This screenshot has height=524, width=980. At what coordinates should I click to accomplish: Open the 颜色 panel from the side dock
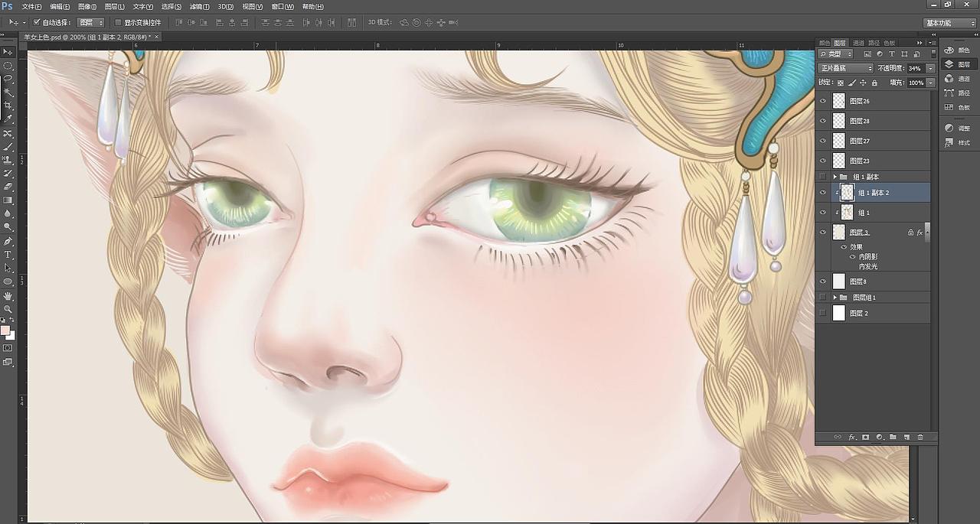click(957, 50)
